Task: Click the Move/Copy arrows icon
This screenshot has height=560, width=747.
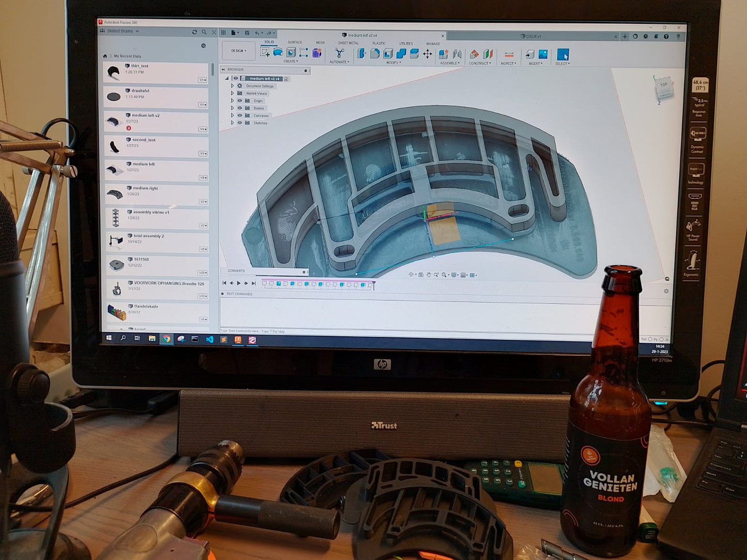Action: (x=428, y=54)
